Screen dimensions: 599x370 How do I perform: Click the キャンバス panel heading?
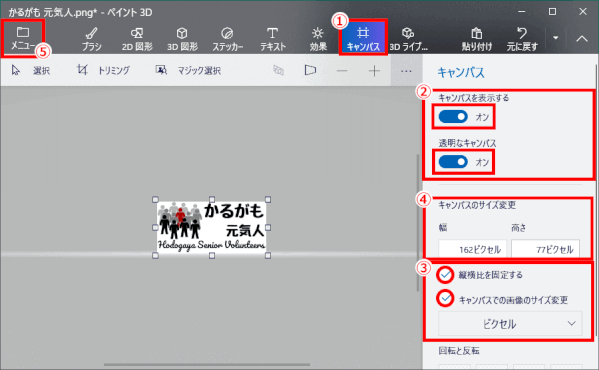click(461, 72)
